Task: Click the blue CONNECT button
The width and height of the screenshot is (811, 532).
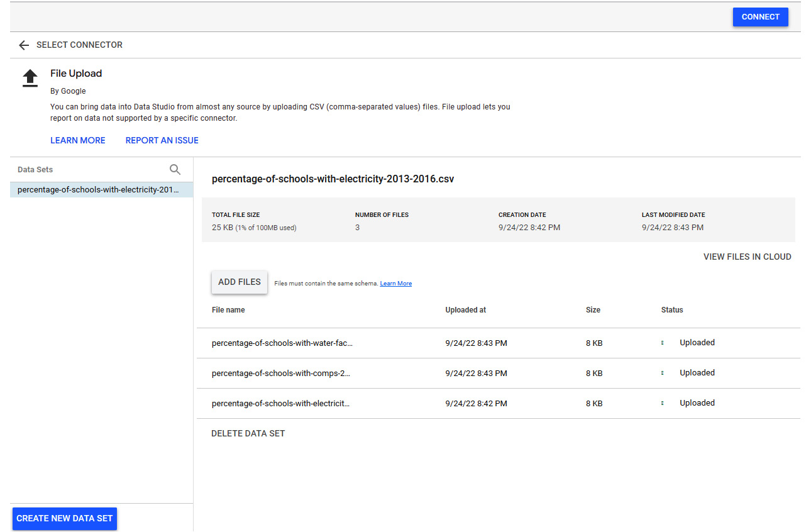Action: [x=760, y=17]
